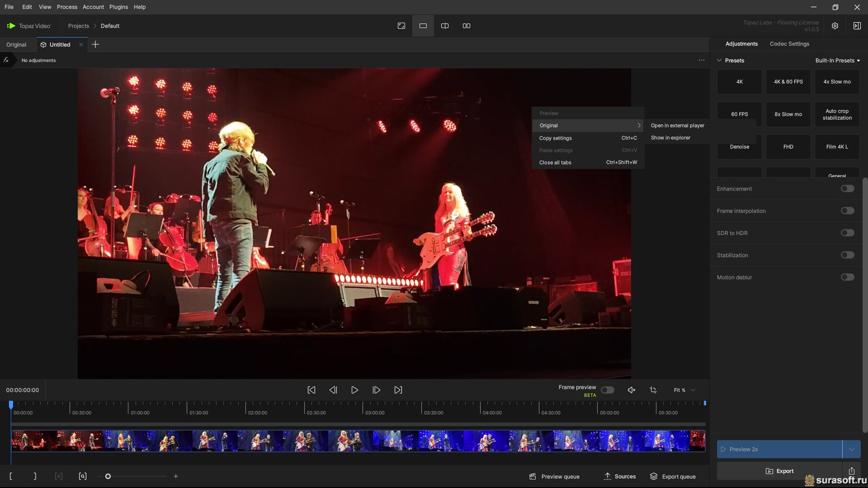Open the settings gear icon
Viewport: 868px width, 488px height.
(834, 26)
